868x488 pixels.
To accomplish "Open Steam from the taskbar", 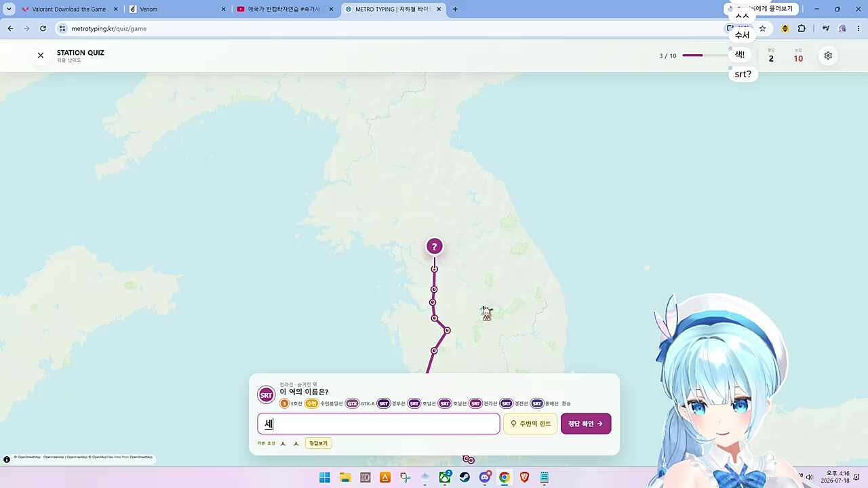I will click(x=465, y=477).
